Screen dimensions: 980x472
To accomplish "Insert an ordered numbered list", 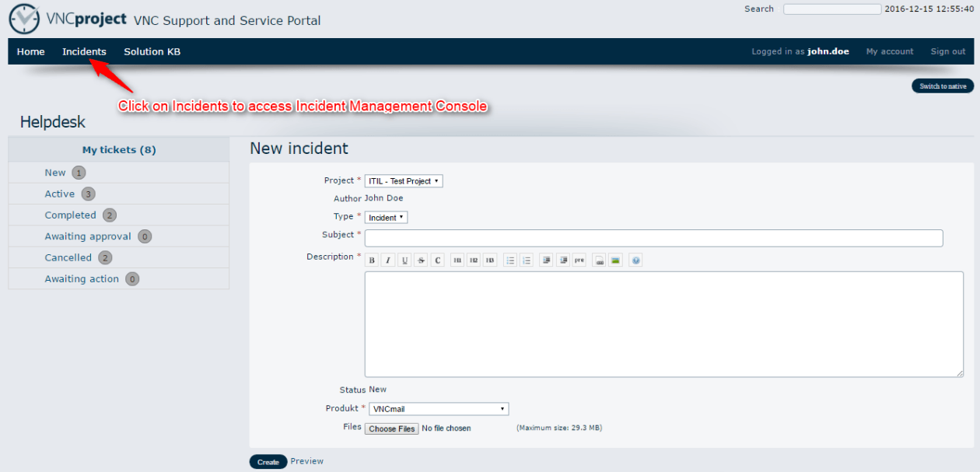I will pos(527,260).
